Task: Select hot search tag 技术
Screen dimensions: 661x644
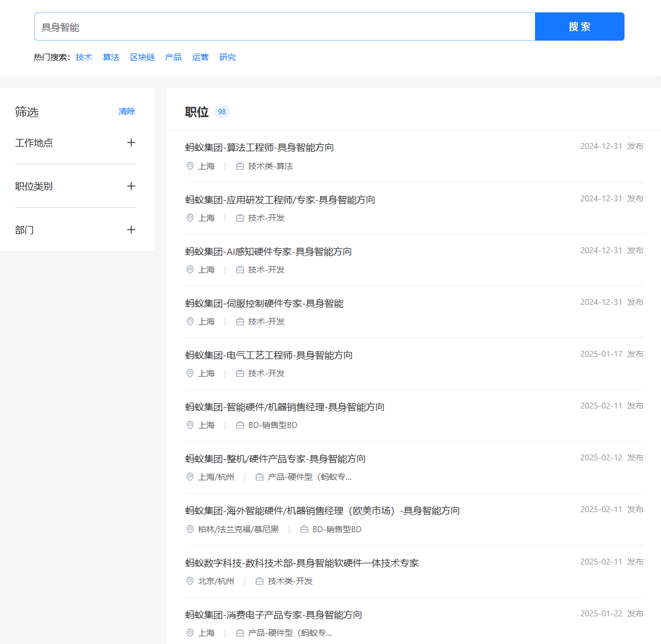Action: 84,57
